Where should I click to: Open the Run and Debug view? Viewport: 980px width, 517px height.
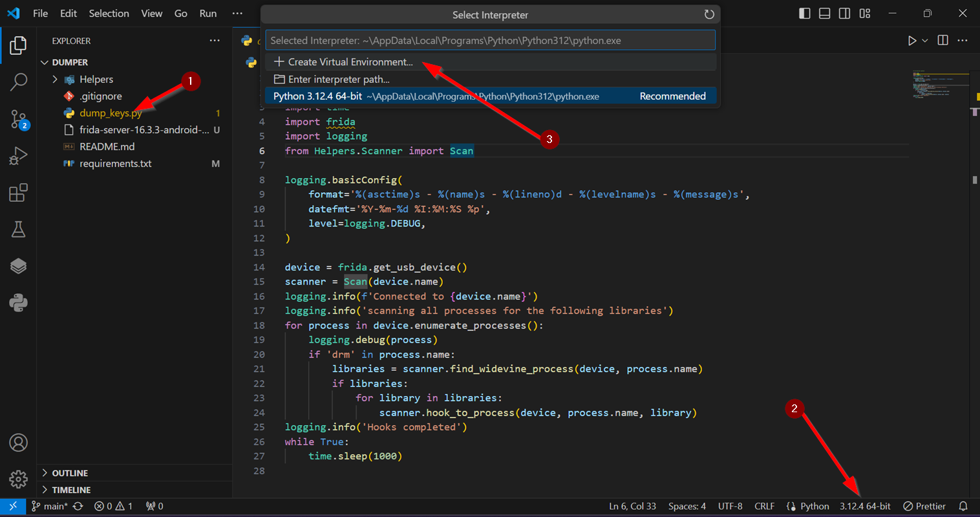tap(19, 155)
